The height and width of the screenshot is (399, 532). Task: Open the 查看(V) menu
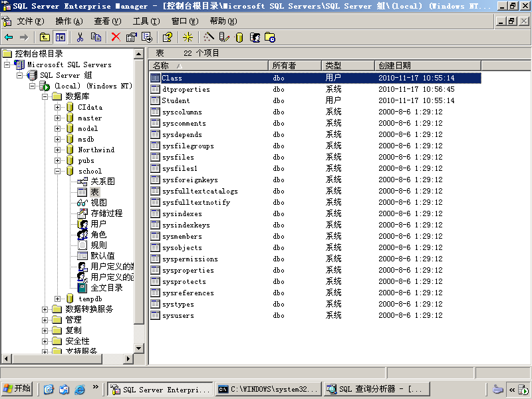tap(108, 21)
